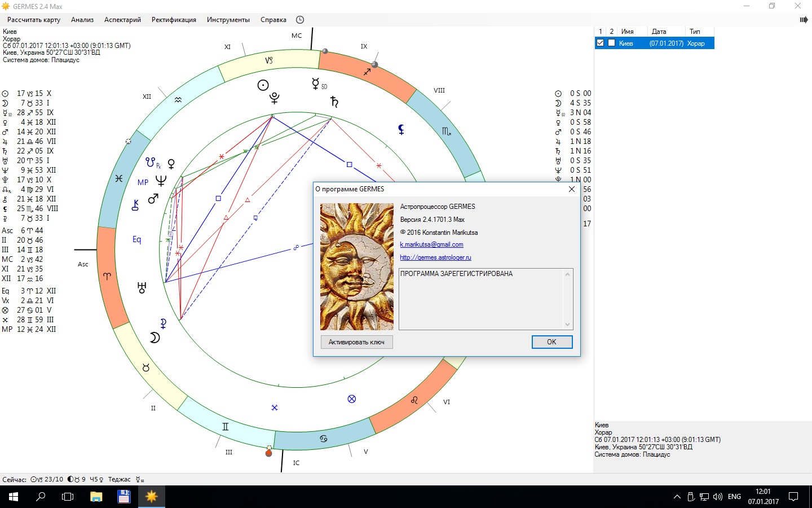Click the panel toggle icon at top right

coord(804,20)
